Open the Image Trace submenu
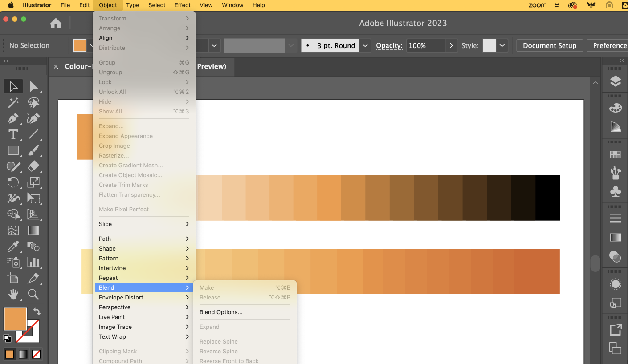The height and width of the screenshot is (364, 628). click(x=144, y=327)
